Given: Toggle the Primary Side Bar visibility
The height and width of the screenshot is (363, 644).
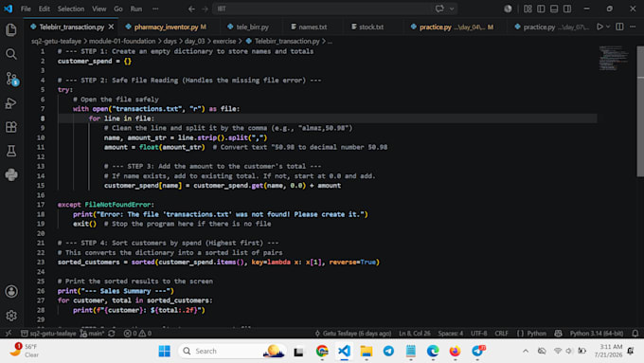Looking at the screenshot, I should pos(541,9).
